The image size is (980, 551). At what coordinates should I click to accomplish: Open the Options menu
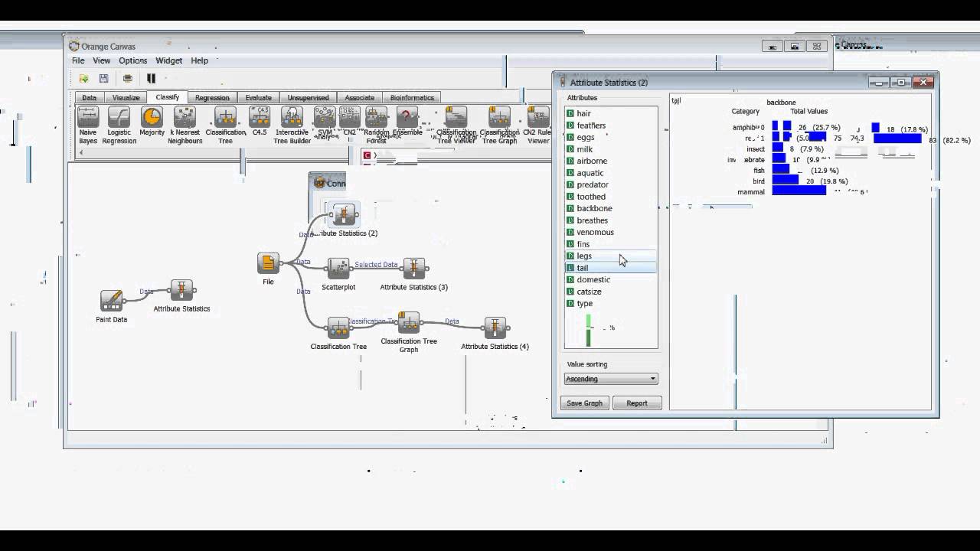(132, 60)
